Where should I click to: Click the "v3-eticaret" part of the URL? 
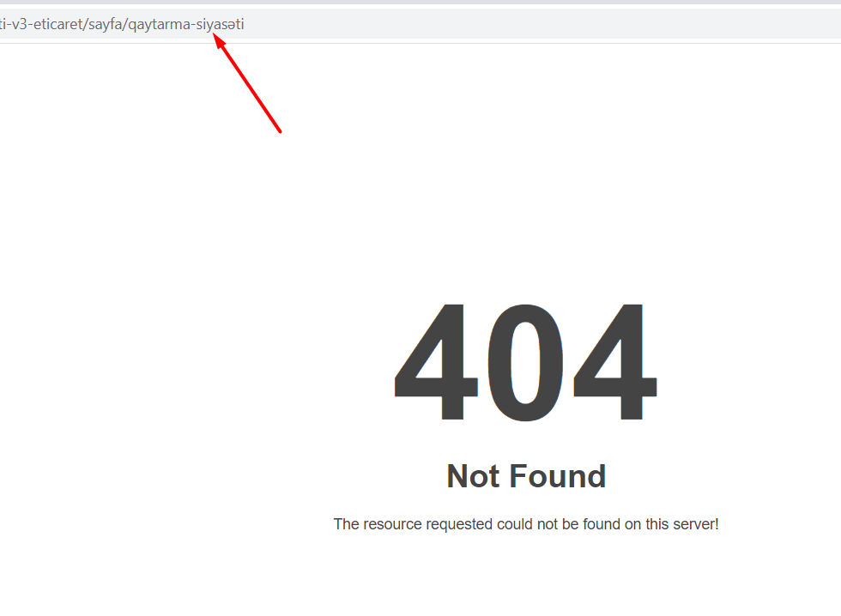click(x=46, y=25)
